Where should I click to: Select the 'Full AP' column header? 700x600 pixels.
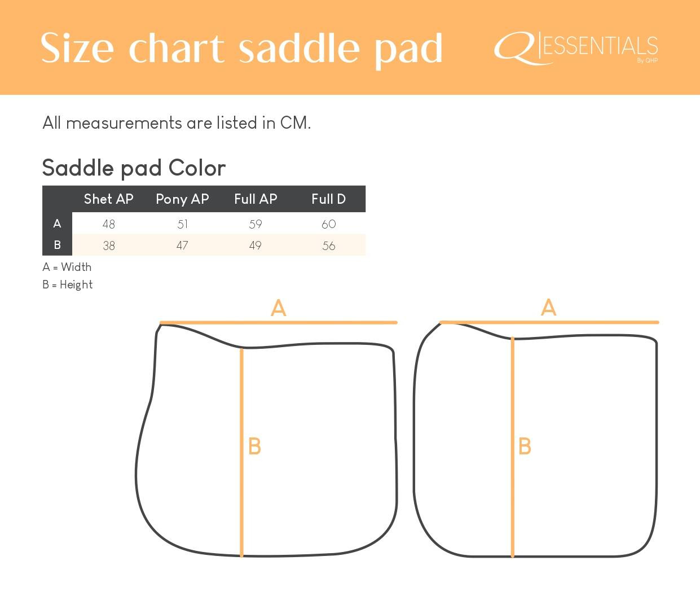[256, 199]
